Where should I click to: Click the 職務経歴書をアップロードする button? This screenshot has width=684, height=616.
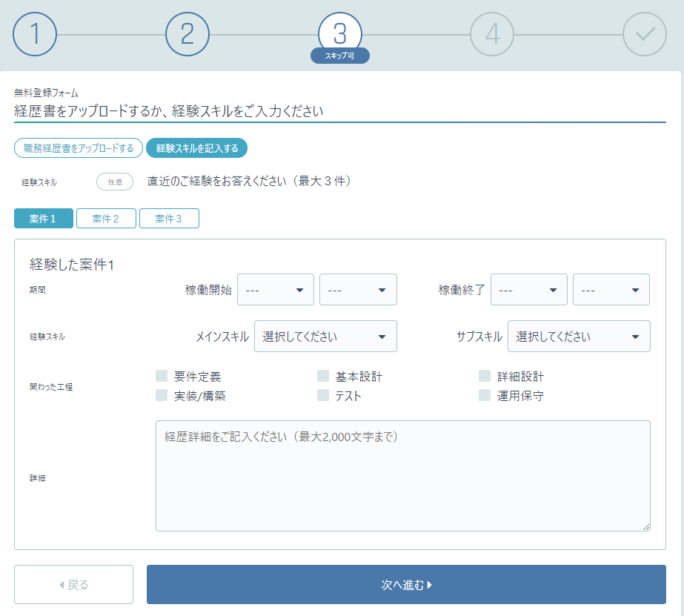point(78,148)
